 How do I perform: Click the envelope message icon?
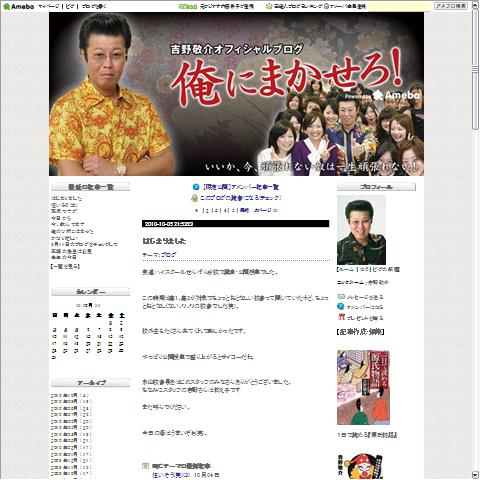pos(341,296)
